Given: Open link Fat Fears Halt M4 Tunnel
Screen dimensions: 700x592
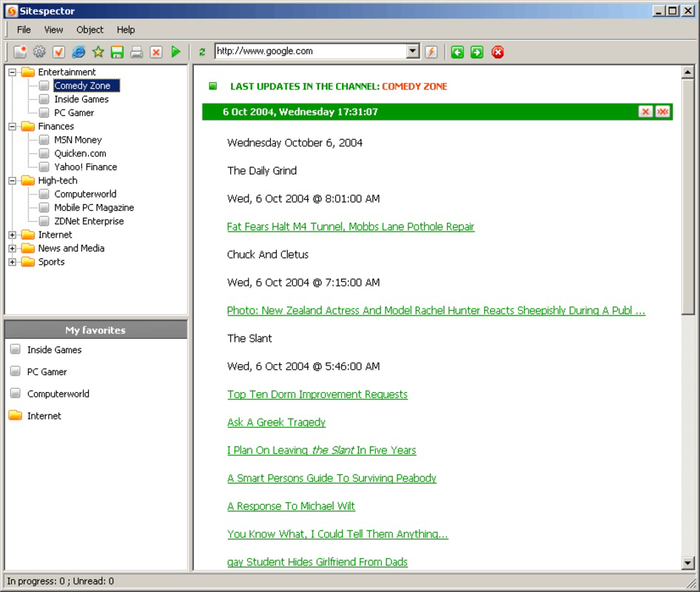Looking at the screenshot, I should (351, 226).
